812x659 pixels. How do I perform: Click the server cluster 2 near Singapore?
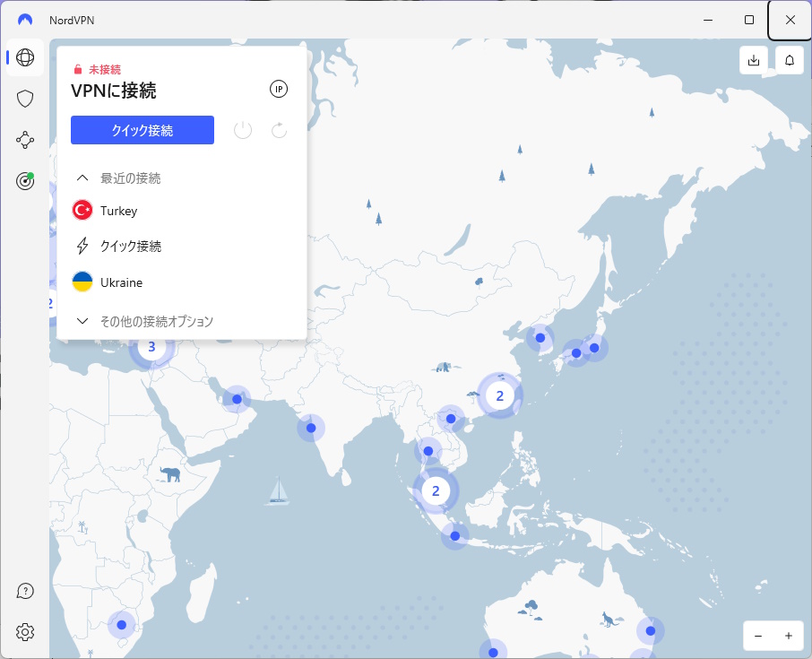(x=436, y=490)
